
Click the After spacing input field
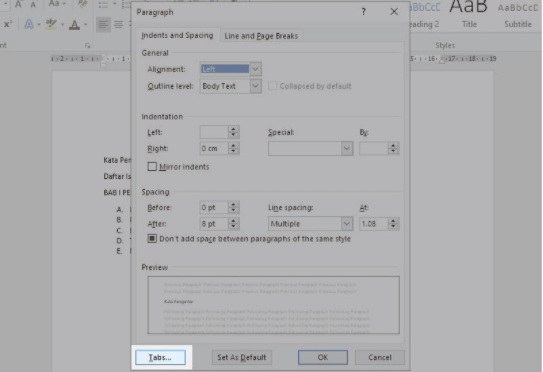214,224
